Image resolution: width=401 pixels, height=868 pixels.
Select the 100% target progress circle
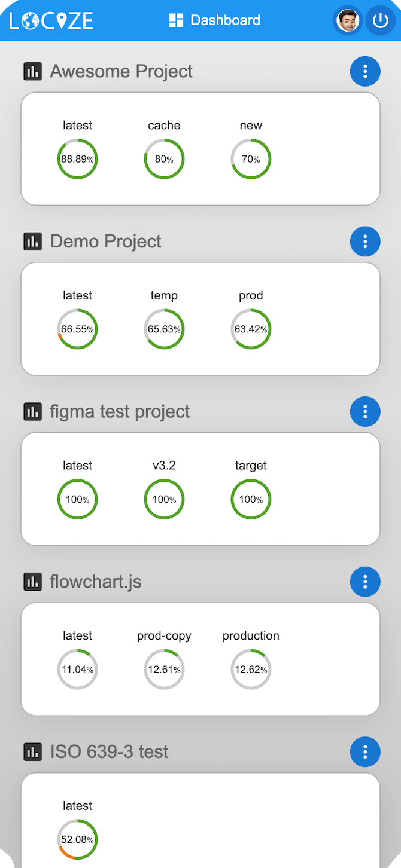click(x=251, y=499)
